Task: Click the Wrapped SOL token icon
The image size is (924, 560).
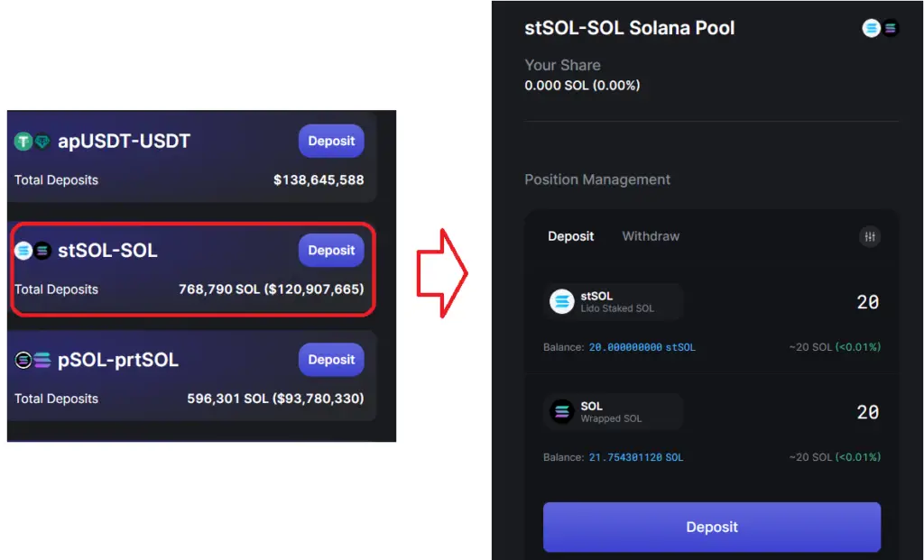Action: pos(561,411)
